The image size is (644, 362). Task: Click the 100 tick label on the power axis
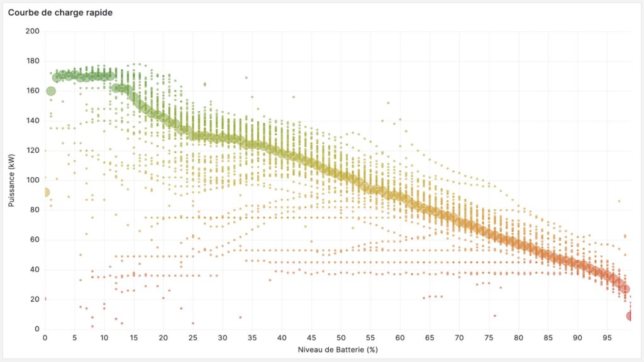coord(33,180)
